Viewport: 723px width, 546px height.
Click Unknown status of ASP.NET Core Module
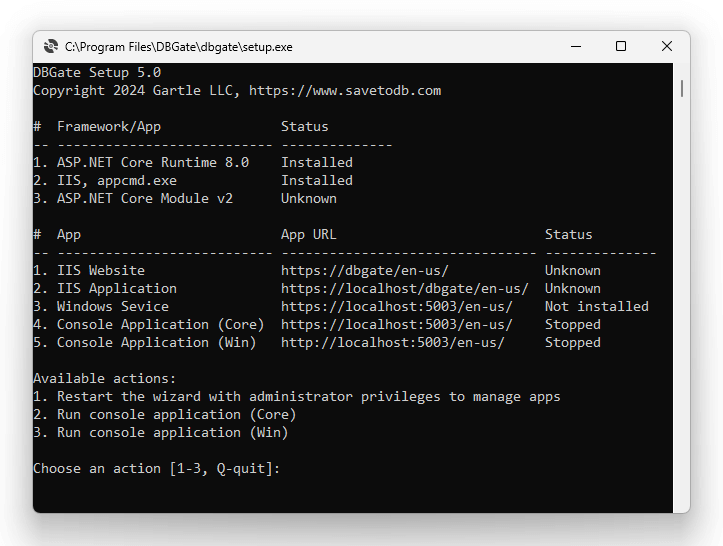(309, 199)
